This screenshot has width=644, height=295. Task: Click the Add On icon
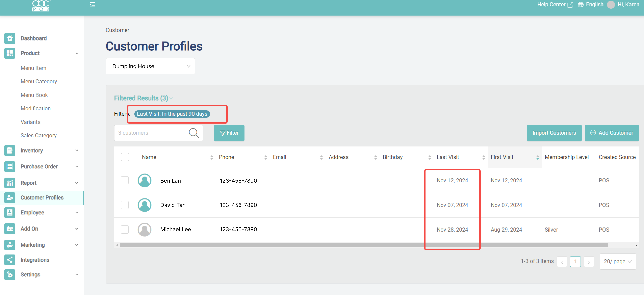tap(10, 229)
